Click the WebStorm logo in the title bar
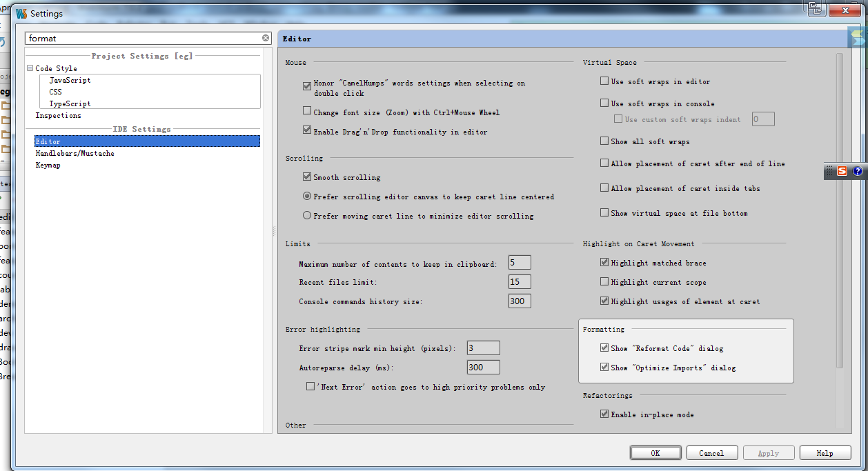868x471 pixels. (21, 14)
